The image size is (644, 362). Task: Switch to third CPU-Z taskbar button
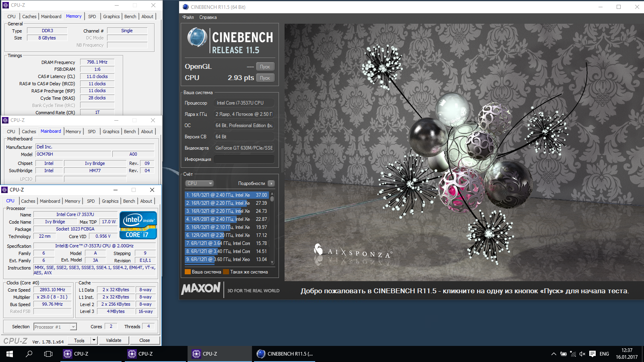[x=220, y=354]
